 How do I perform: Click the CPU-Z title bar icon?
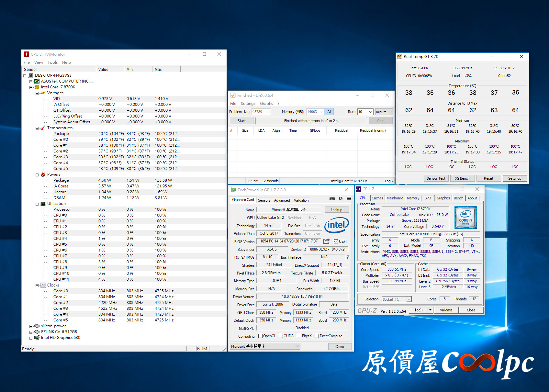click(358, 189)
